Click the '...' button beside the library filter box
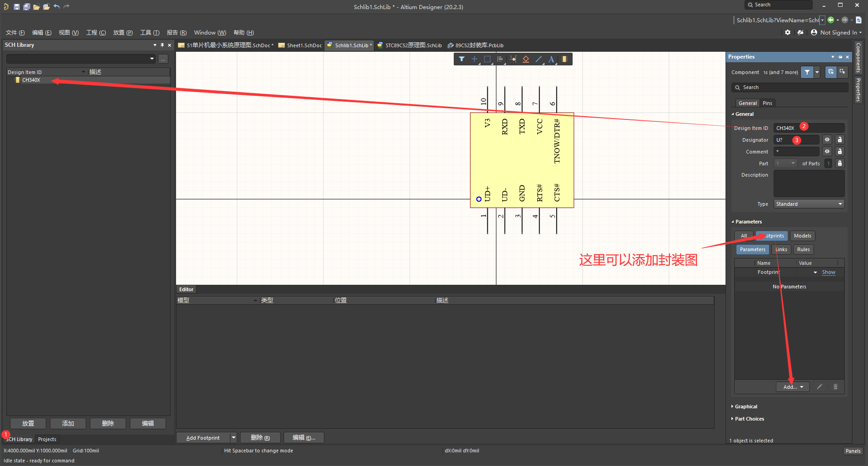868x466 pixels. tap(163, 59)
